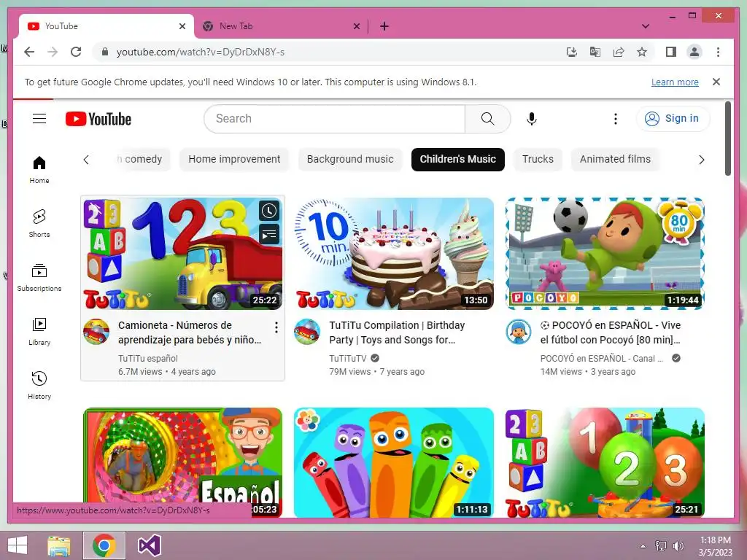Reload the page
747x560 pixels.
coord(76,52)
